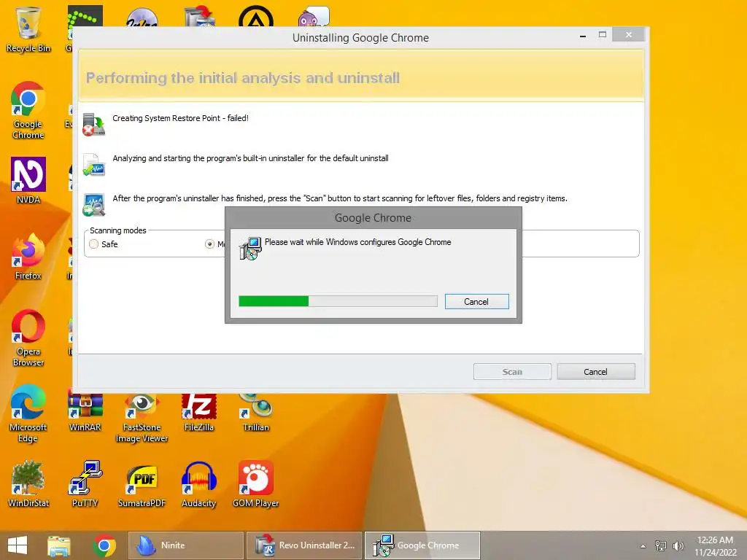
Task: Open the Trillian desktop shortcut
Action: [x=256, y=413]
